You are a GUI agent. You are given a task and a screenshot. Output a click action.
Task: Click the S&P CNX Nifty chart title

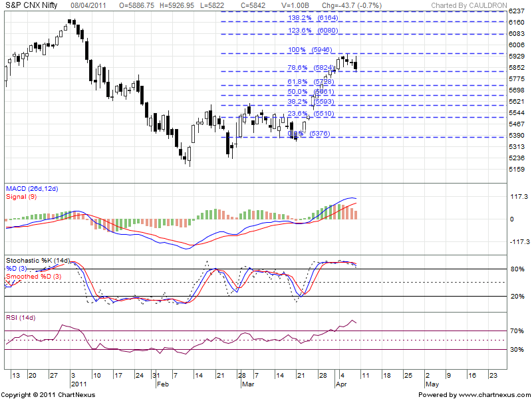click(x=32, y=5)
